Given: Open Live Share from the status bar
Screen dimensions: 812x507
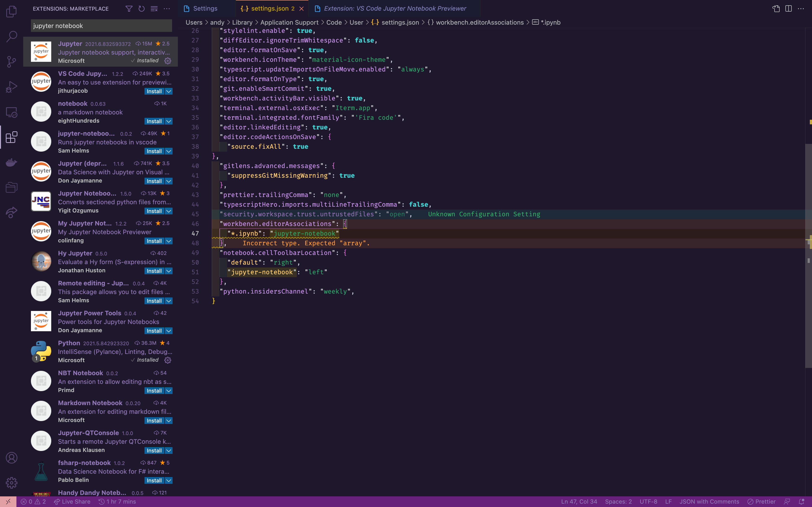Looking at the screenshot, I should (72, 501).
